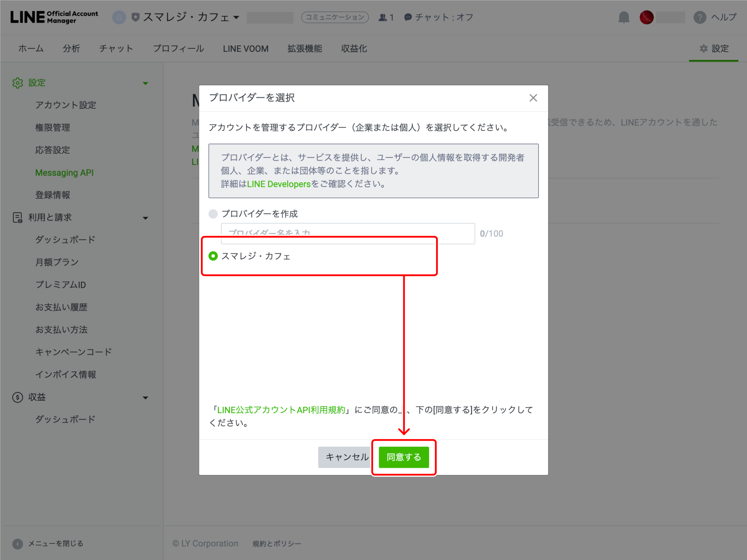Open 登録情報 in sidebar

[x=53, y=195]
